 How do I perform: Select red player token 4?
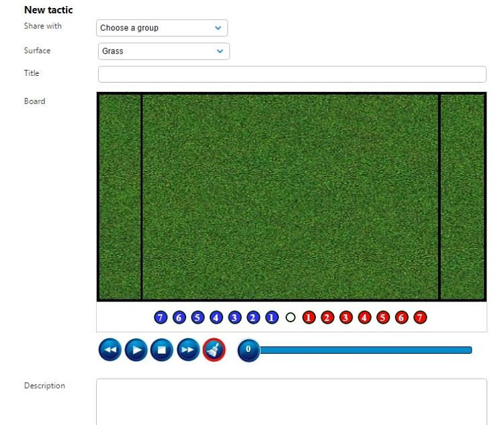(364, 318)
